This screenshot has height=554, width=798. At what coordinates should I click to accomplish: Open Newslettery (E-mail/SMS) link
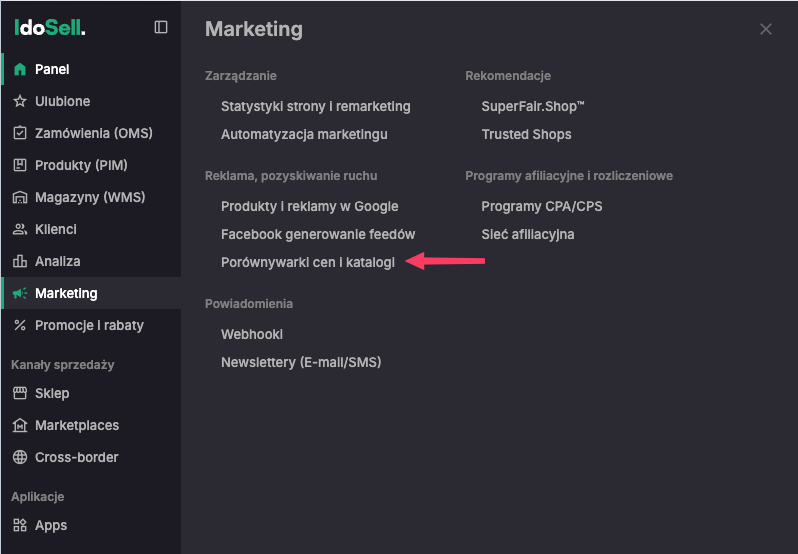pyautogui.click(x=301, y=362)
